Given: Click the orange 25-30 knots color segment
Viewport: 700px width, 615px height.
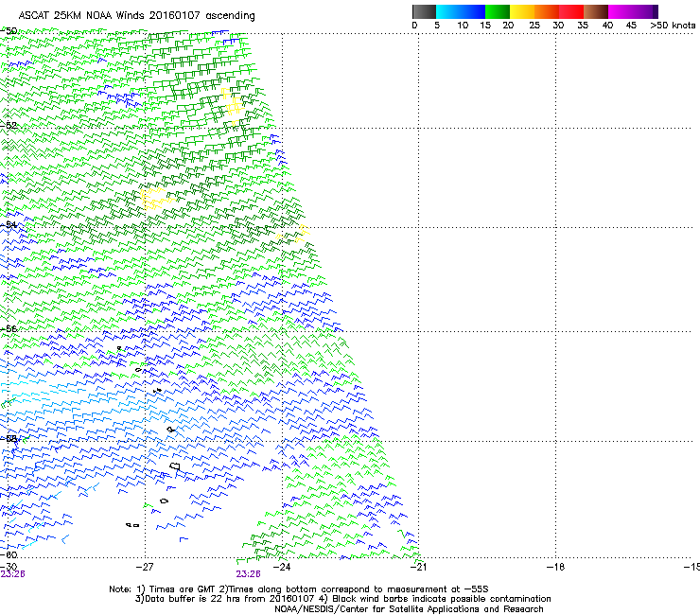Looking at the screenshot, I should 547,11.
